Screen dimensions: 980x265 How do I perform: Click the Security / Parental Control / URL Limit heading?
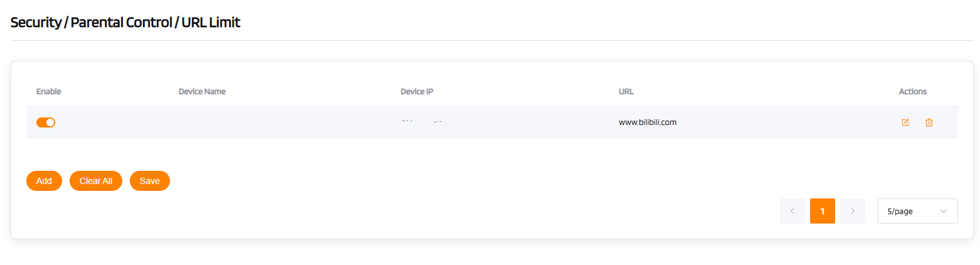(x=125, y=23)
